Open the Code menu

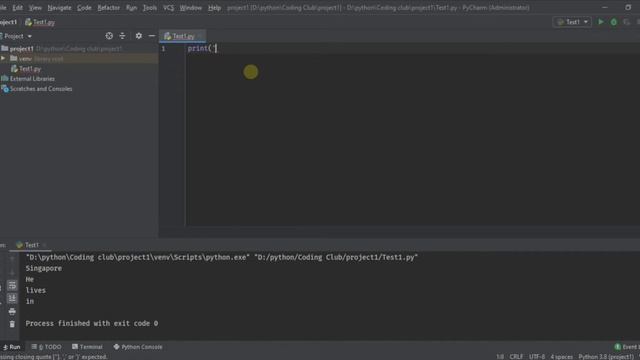(84, 8)
